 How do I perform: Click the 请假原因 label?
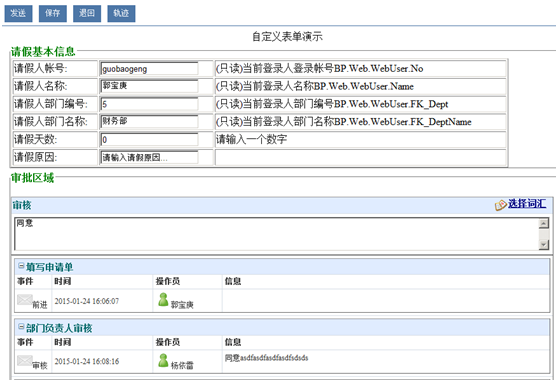click(36, 157)
